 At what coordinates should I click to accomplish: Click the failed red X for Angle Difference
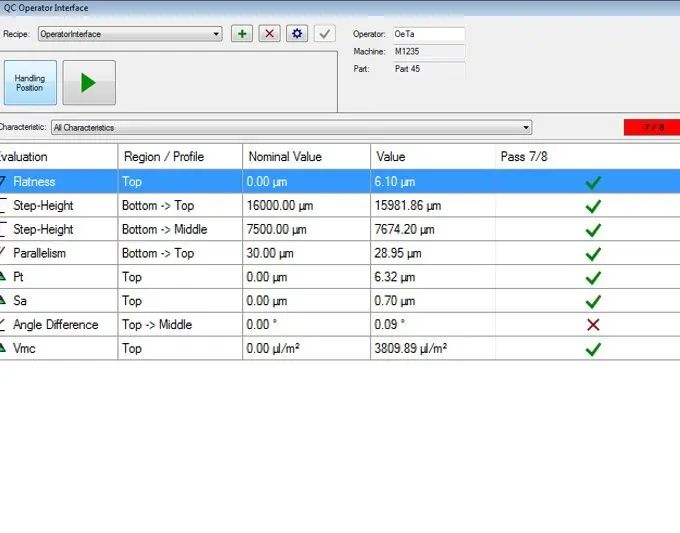point(592,325)
